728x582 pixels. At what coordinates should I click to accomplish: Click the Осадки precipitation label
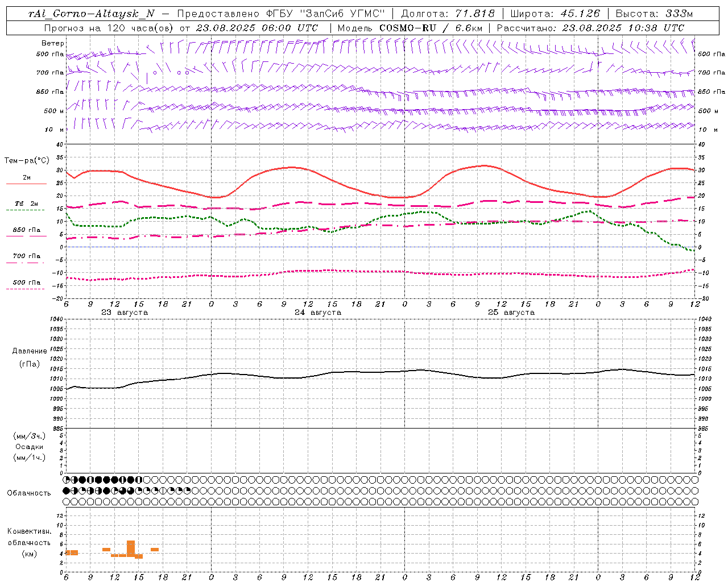click(30, 447)
